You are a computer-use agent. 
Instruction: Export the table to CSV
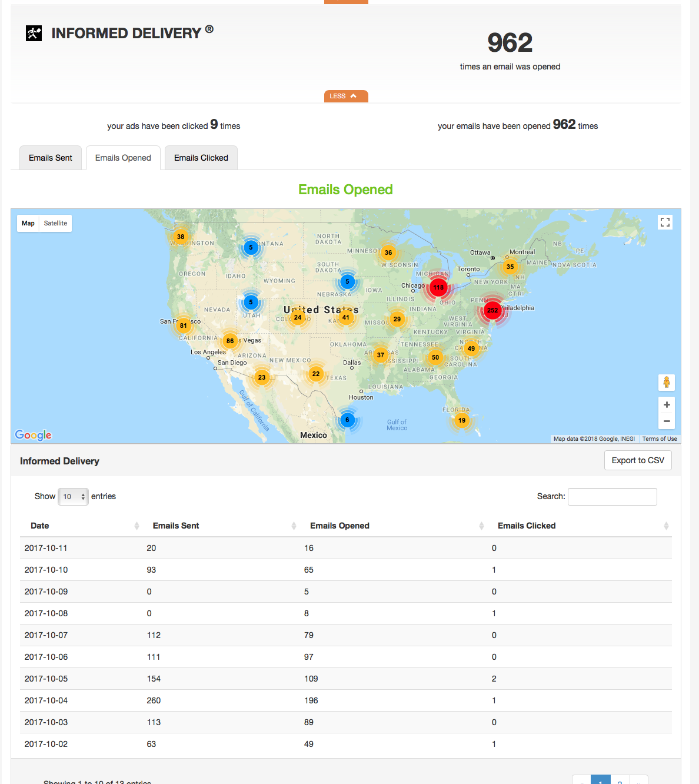(x=638, y=460)
